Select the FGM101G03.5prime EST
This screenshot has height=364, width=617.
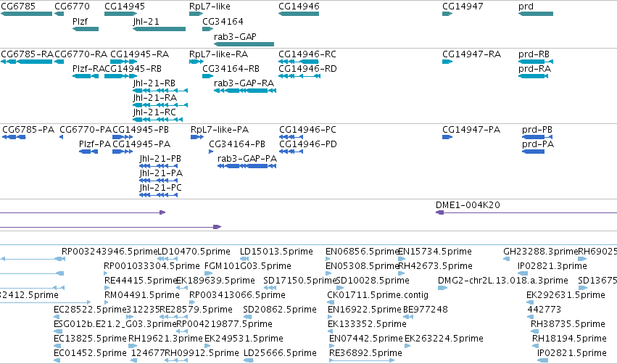(x=209, y=273)
